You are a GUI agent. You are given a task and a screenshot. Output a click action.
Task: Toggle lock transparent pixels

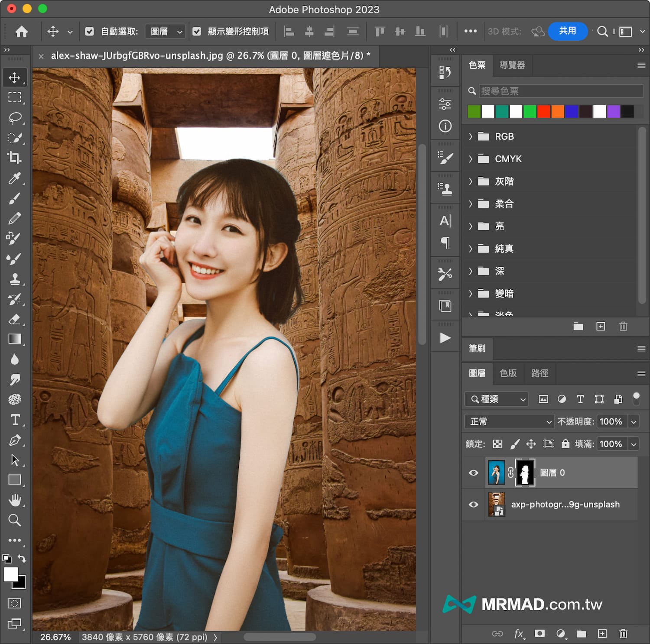click(x=497, y=444)
